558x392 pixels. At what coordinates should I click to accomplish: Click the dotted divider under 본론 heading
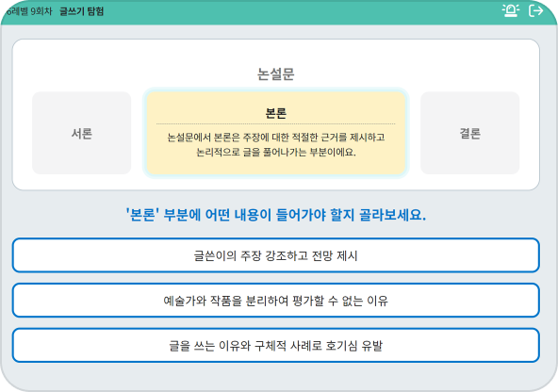tap(276, 124)
